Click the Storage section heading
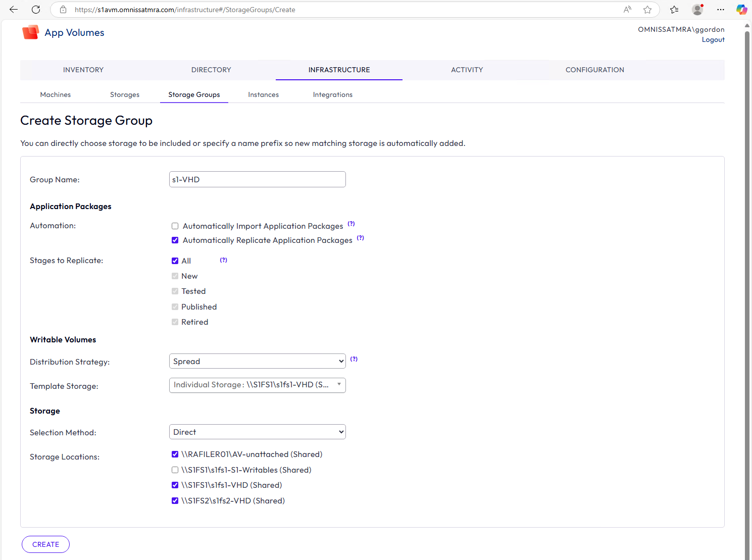 click(45, 411)
